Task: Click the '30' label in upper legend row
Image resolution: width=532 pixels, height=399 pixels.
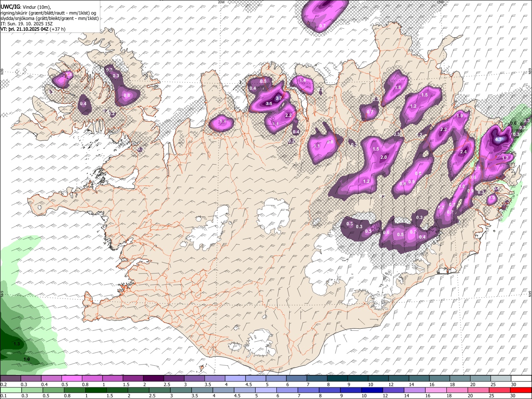Action: click(x=514, y=384)
